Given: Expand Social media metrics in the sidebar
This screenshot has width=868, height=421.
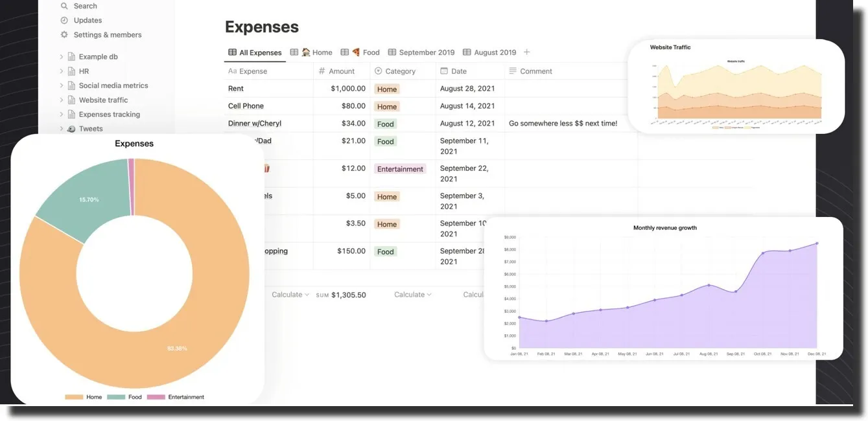Looking at the screenshot, I should click(x=61, y=85).
